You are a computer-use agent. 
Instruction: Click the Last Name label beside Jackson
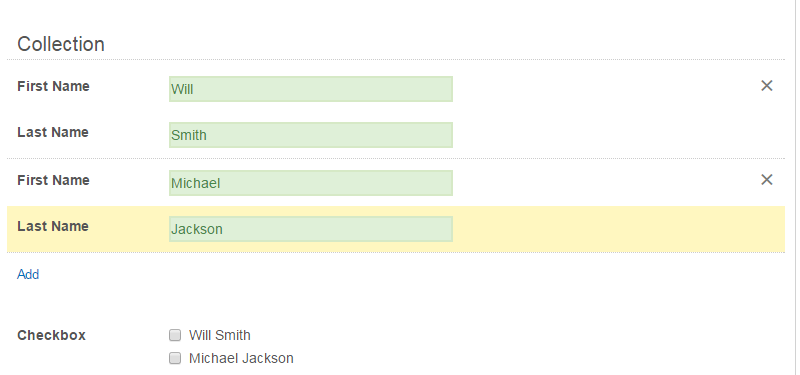click(53, 226)
